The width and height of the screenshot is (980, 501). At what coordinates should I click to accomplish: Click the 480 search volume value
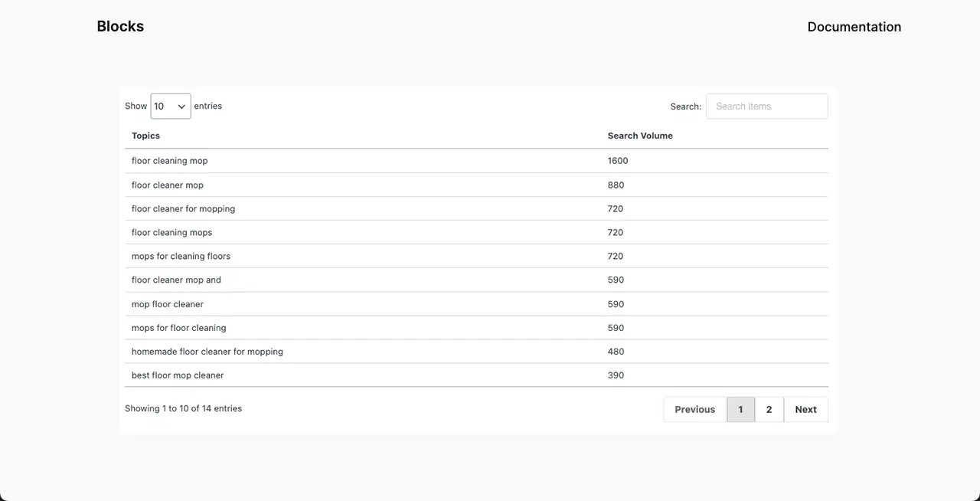coord(616,352)
